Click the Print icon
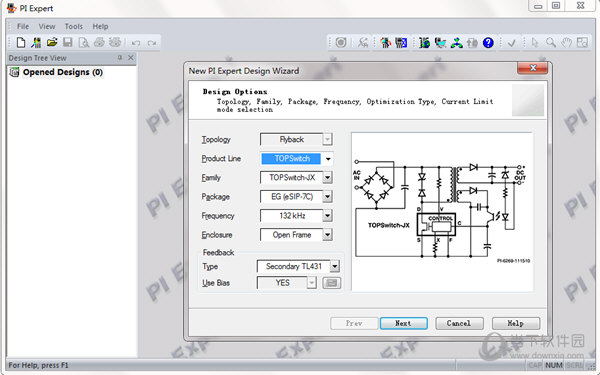600x375 pixels. (x=99, y=42)
